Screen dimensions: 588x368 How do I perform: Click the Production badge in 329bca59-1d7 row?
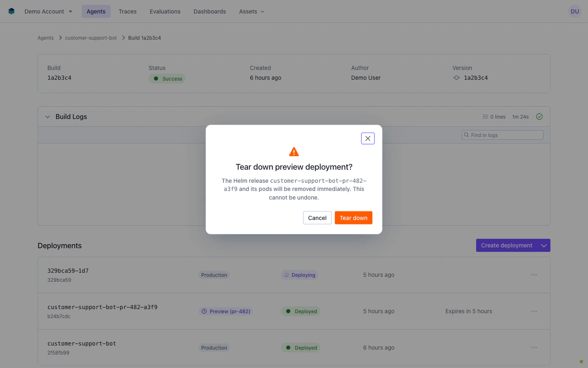(x=214, y=275)
